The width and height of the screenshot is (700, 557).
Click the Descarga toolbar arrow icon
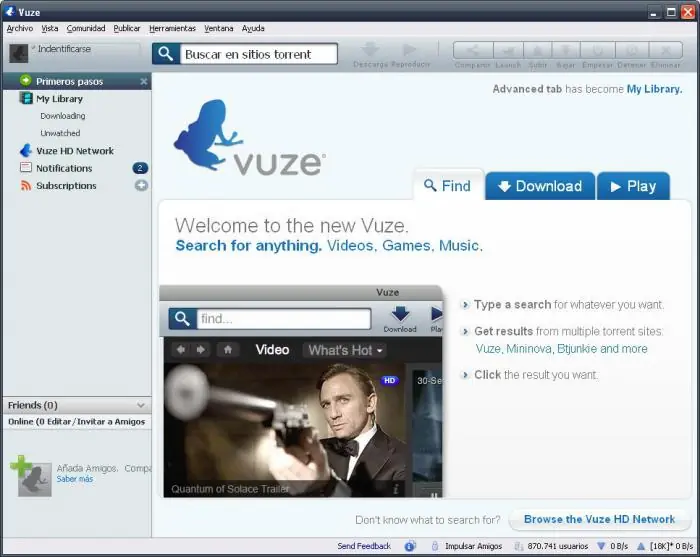tap(371, 49)
